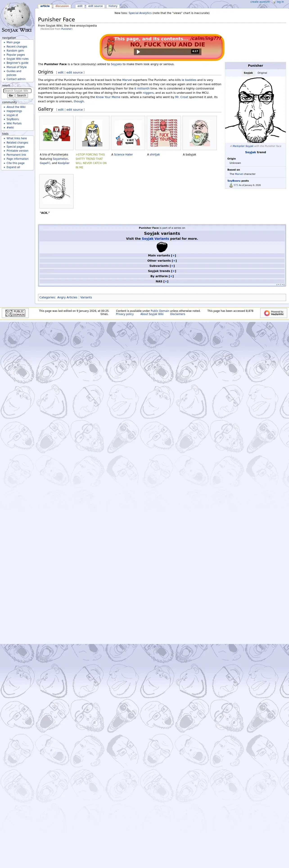Screen dimensions: 289x868
Task: Open SoyBooru community link
Action: tap(13, 119)
